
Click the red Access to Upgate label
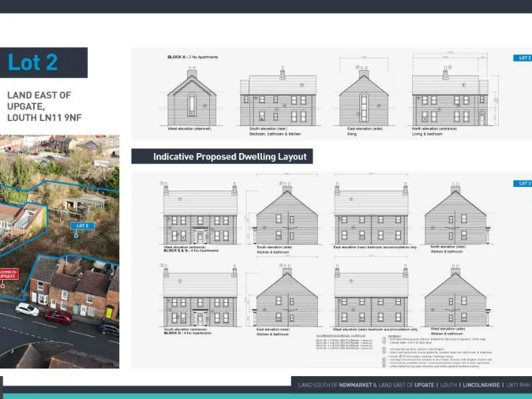[x=8, y=275]
